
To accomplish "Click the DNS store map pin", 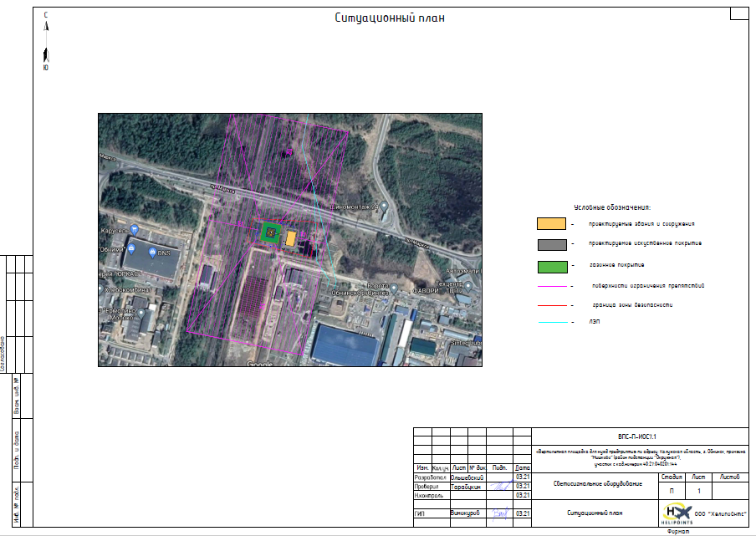I will [152, 252].
